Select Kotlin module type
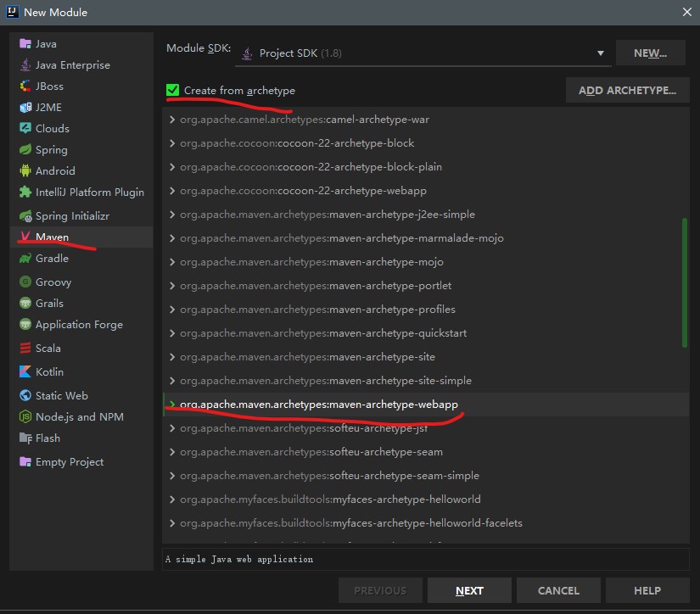 [81, 371]
